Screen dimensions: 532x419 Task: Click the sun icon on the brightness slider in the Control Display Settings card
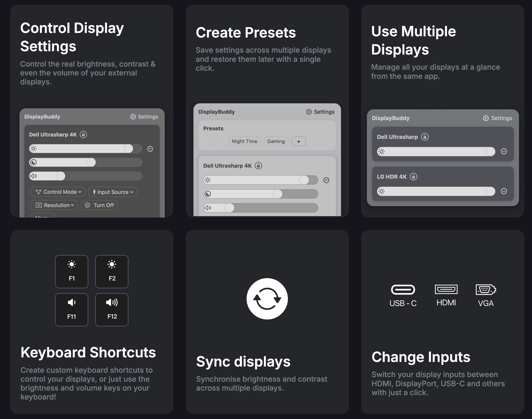point(33,149)
